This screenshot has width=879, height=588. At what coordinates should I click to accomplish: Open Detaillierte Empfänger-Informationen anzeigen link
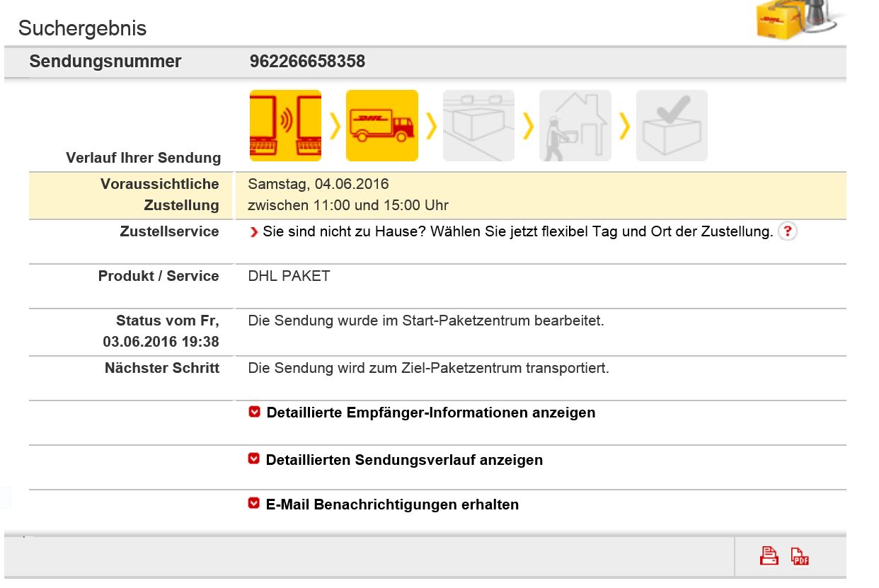[431, 413]
